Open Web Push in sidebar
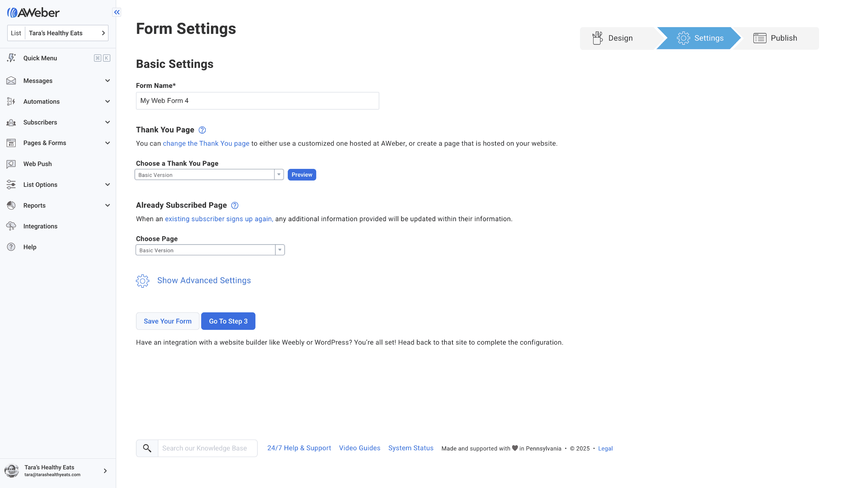Viewport: 868px width, 488px height. (x=58, y=164)
